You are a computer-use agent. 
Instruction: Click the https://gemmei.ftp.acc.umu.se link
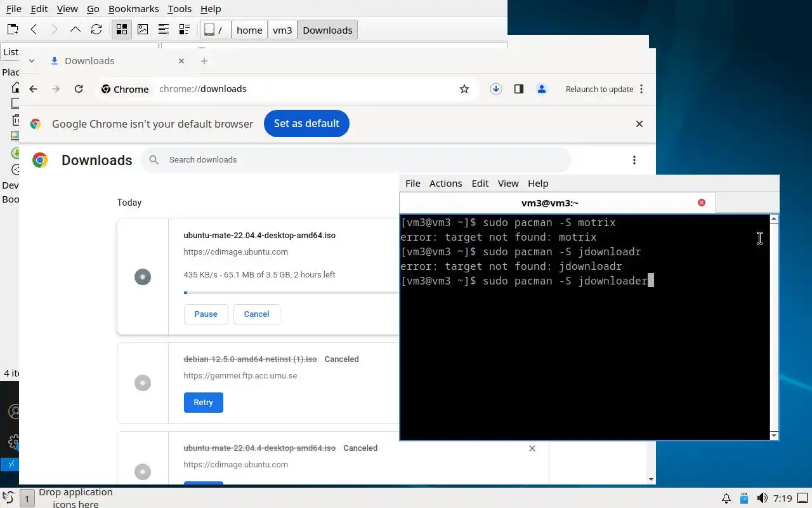(x=240, y=376)
